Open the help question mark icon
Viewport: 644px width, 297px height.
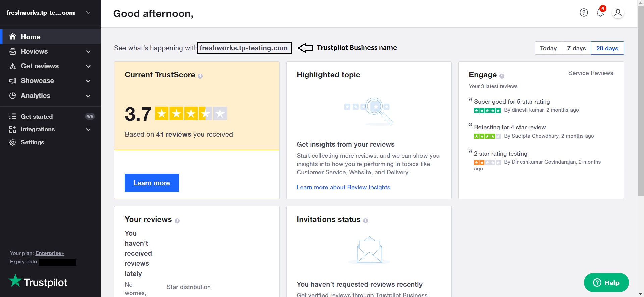tap(584, 13)
